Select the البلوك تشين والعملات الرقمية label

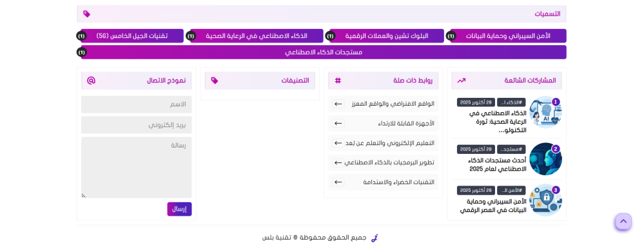pos(387,35)
